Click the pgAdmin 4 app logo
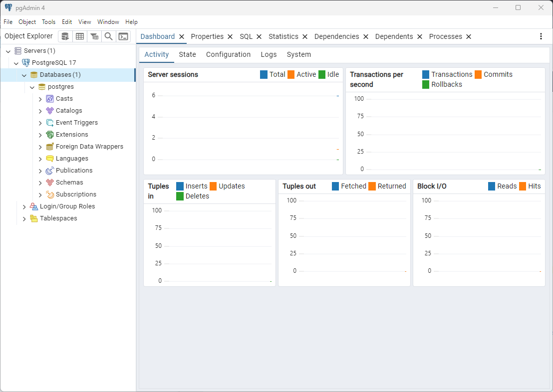 pos(8,8)
